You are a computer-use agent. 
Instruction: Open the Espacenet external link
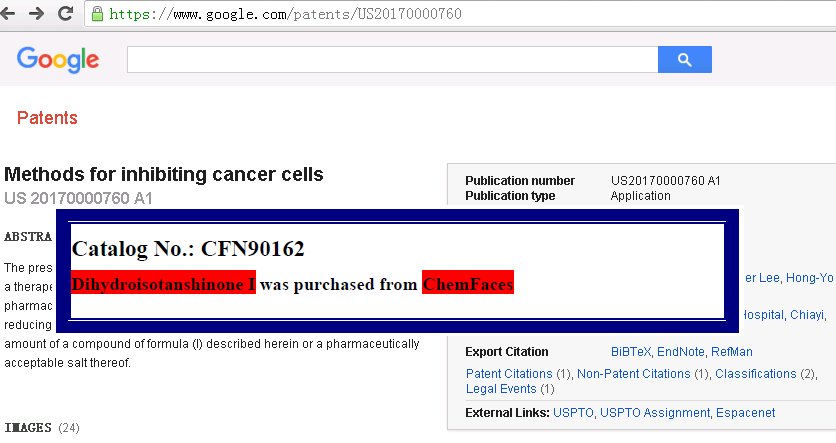(745, 413)
